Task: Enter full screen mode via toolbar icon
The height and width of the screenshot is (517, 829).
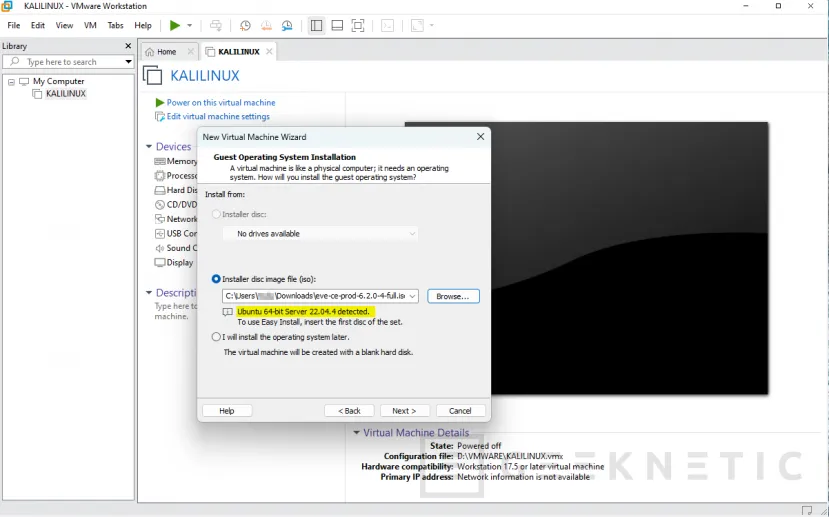Action: pos(358,25)
